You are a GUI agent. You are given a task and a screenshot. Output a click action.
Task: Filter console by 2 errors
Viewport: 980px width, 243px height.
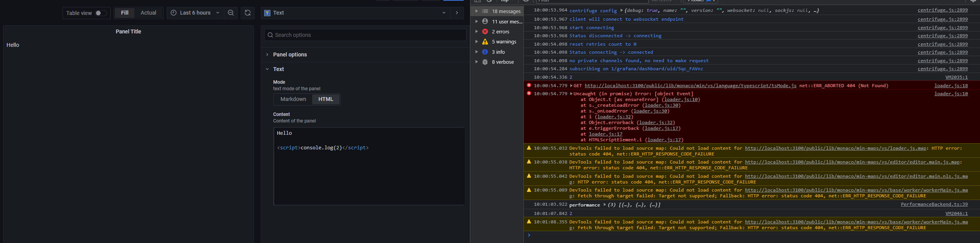click(500, 31)
